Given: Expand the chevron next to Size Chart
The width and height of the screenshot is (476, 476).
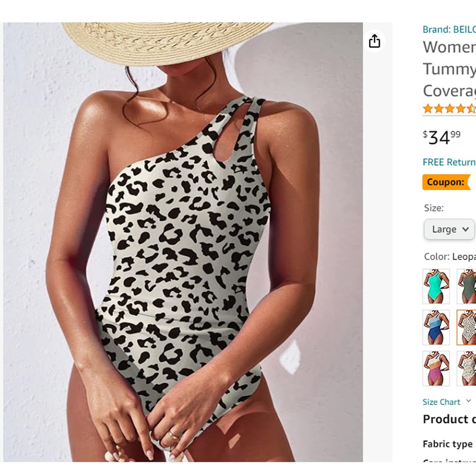Looking at the screenshot, I should 468,401.
